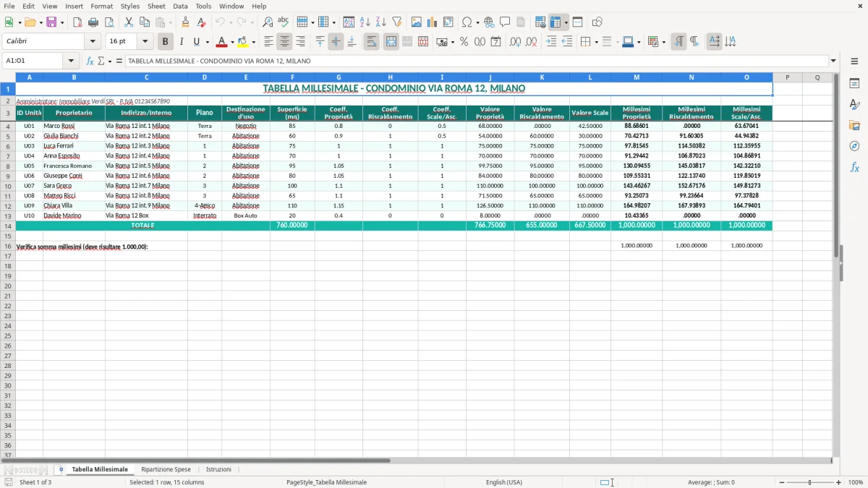Open the font size dropdown
This screenshot has height=488, width=868.
click(145, 42)
